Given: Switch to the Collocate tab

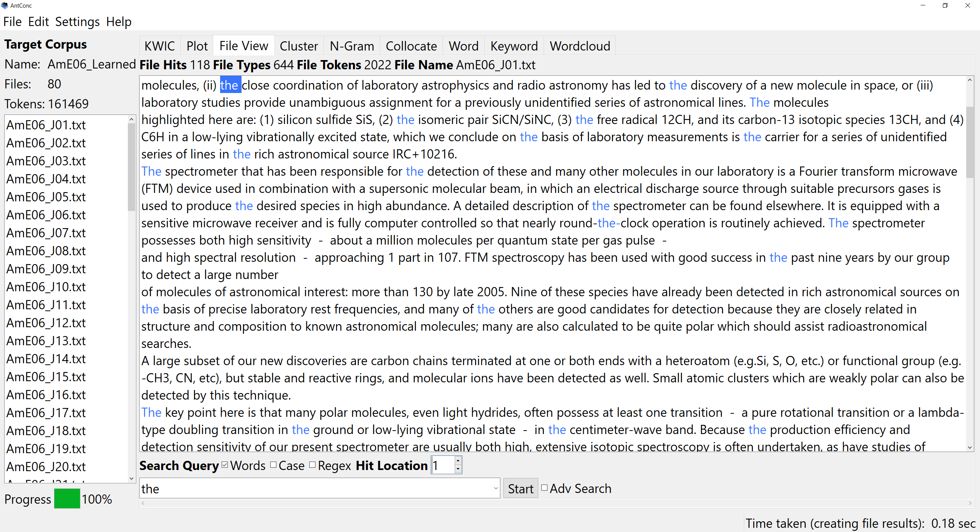Looking at the screenshot, I should pos(411,46).
